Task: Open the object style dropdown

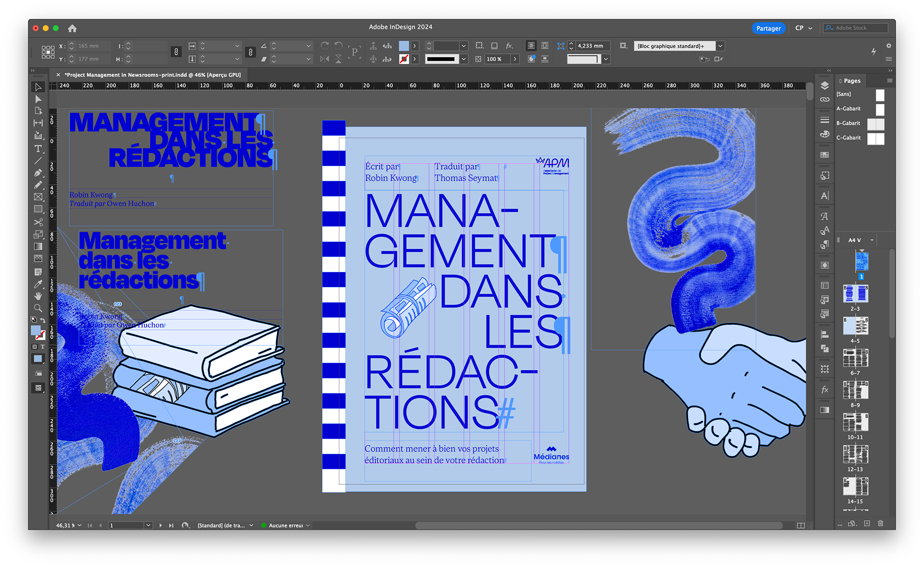Action: coord(720,46)
